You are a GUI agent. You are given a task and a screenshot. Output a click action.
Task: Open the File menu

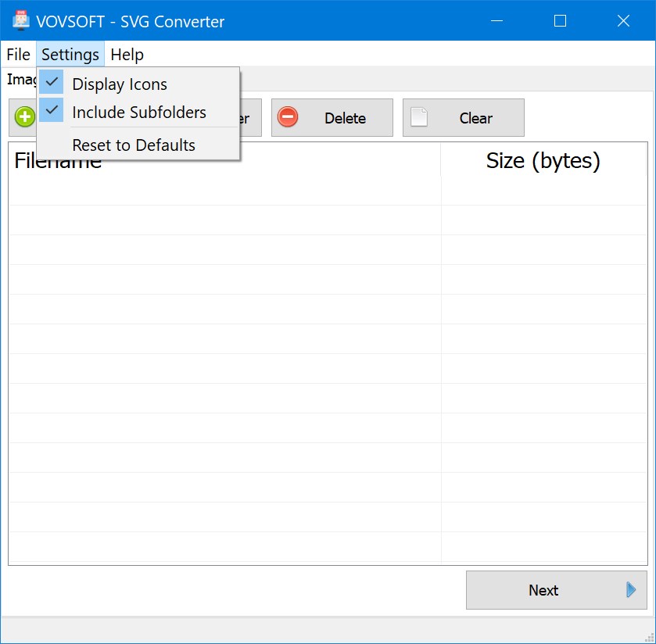(17, 54)
